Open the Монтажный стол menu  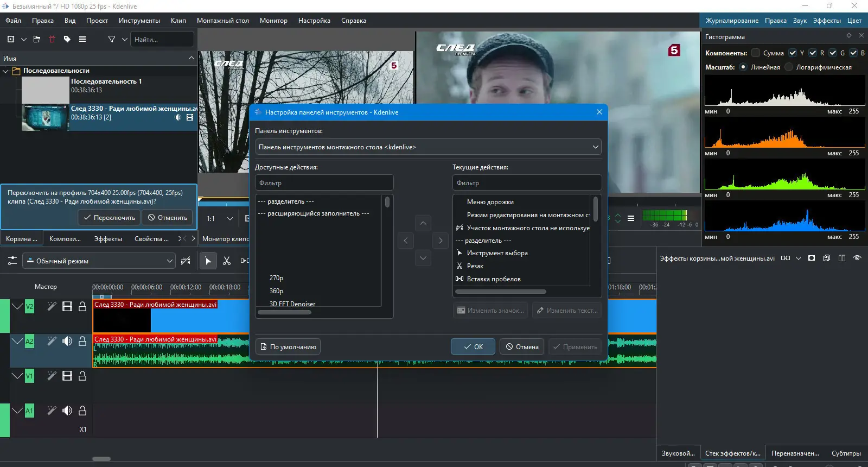pos(222,21)
